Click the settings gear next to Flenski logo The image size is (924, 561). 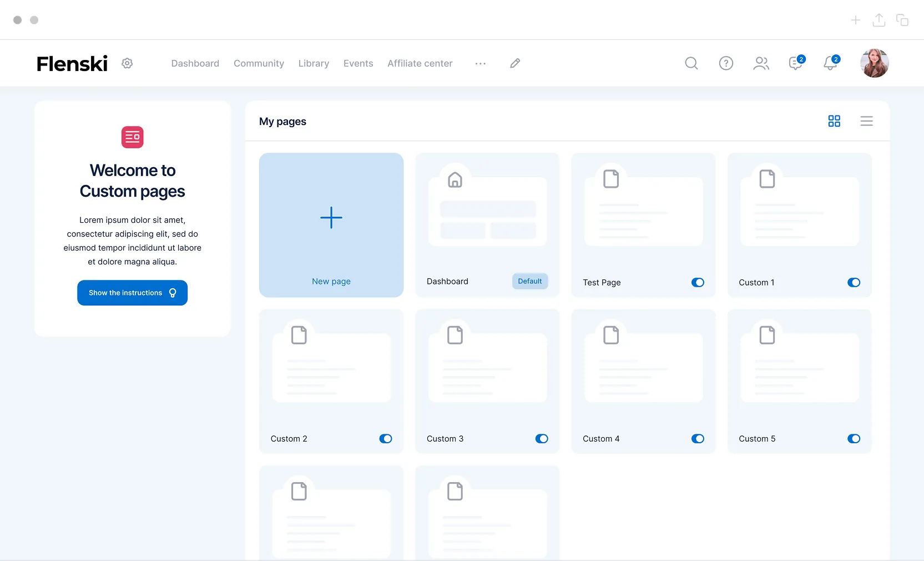[127, 63]
